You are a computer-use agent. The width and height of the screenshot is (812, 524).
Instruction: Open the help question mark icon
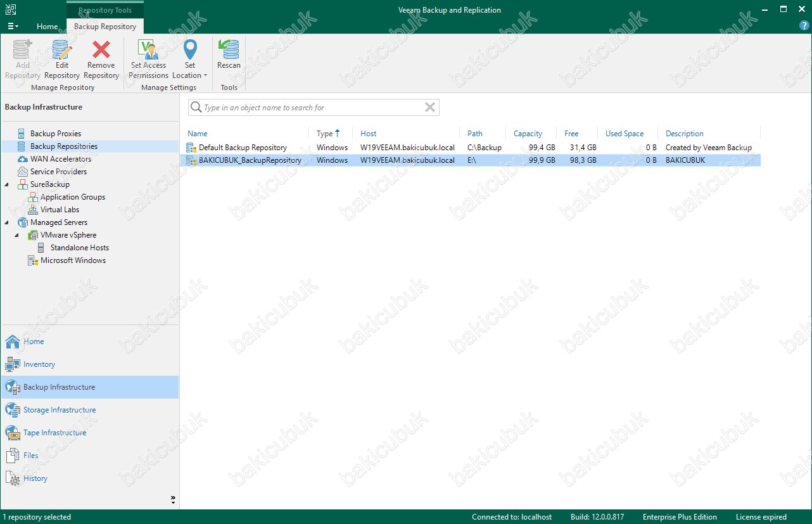(x=804, y=26)
